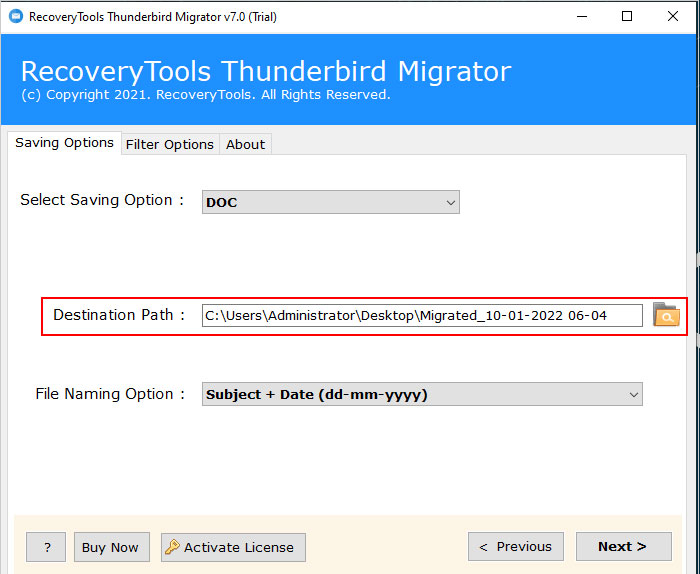Go to the About tab
This screenshot has height=574, width=700.
pos(245,145)
